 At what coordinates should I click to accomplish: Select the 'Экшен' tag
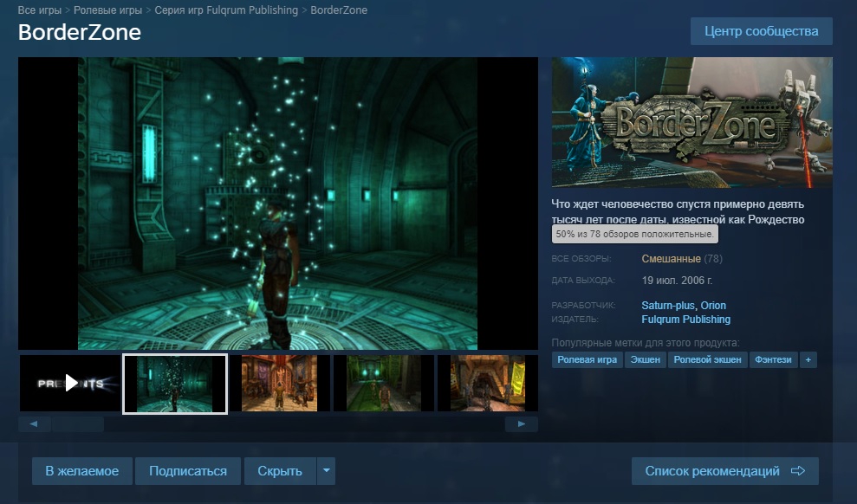coord(646,360)
